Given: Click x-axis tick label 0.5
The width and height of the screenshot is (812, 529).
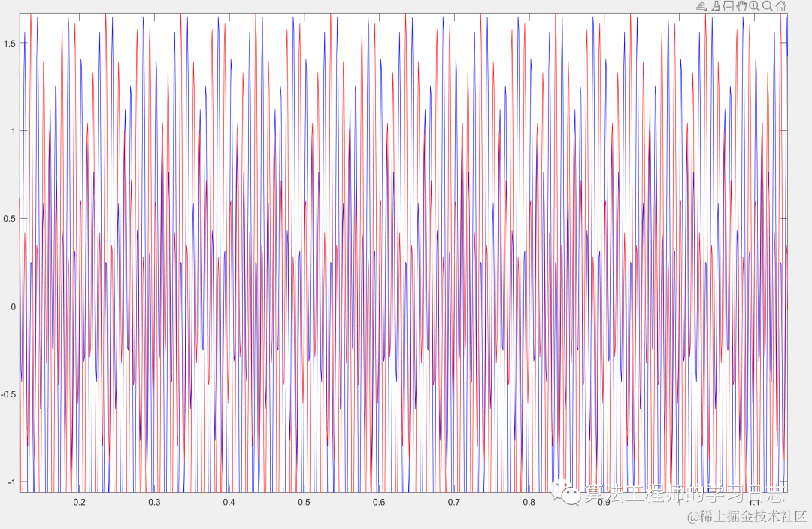Looking at the screenshot, I should point(304,502).
